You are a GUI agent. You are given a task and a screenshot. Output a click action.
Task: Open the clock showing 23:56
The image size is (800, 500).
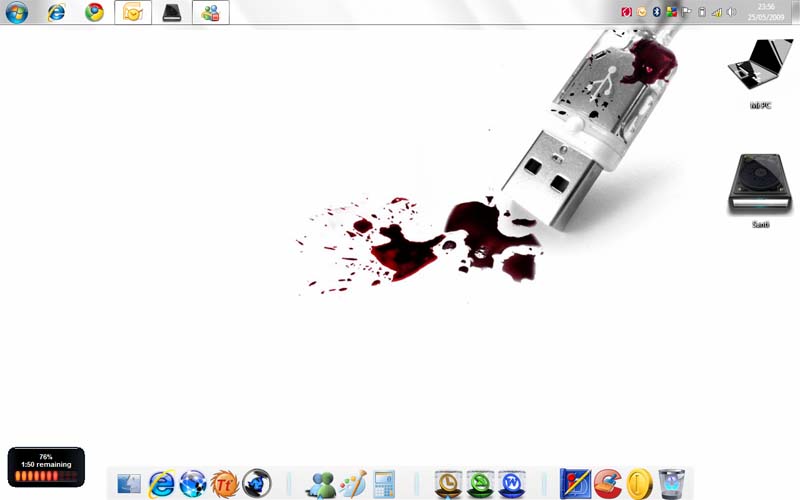(x=766, y=12)
